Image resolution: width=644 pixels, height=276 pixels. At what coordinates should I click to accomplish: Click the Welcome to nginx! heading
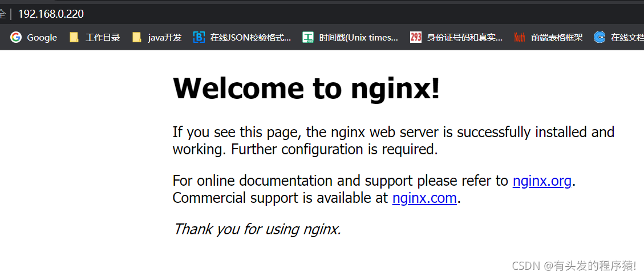click(306, 88)
